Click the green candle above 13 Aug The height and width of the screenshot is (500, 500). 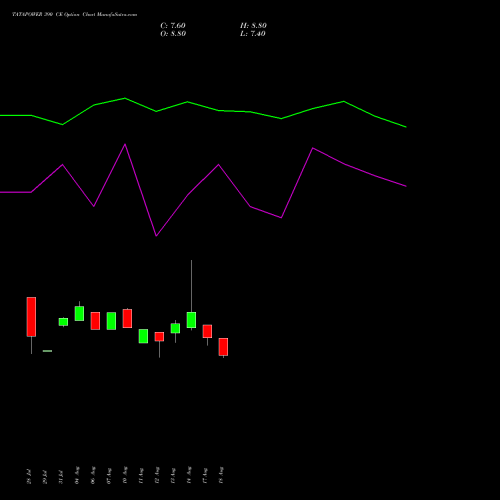point(175,328)
